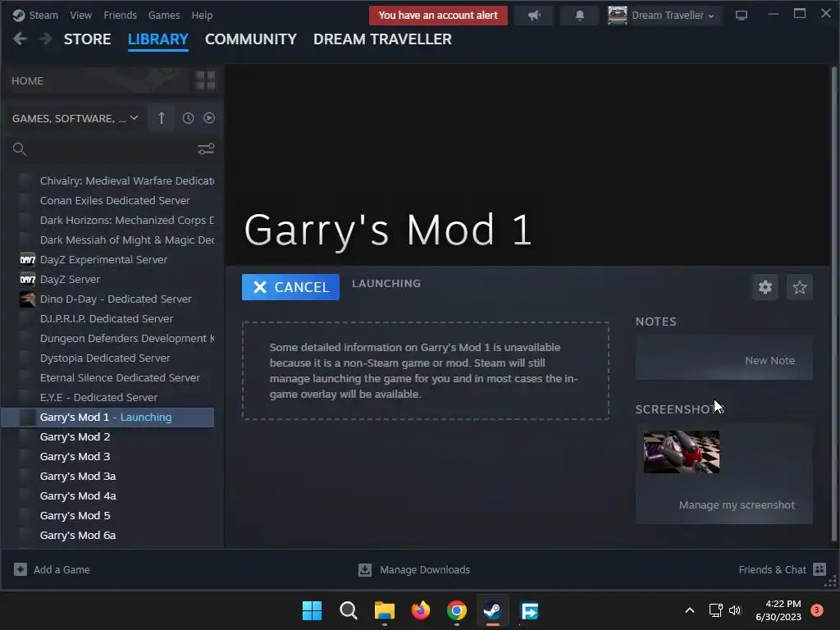The image size is (840, 630).
Task: Click the Manage Downloads arrow icon
Action: coord(365,569)
